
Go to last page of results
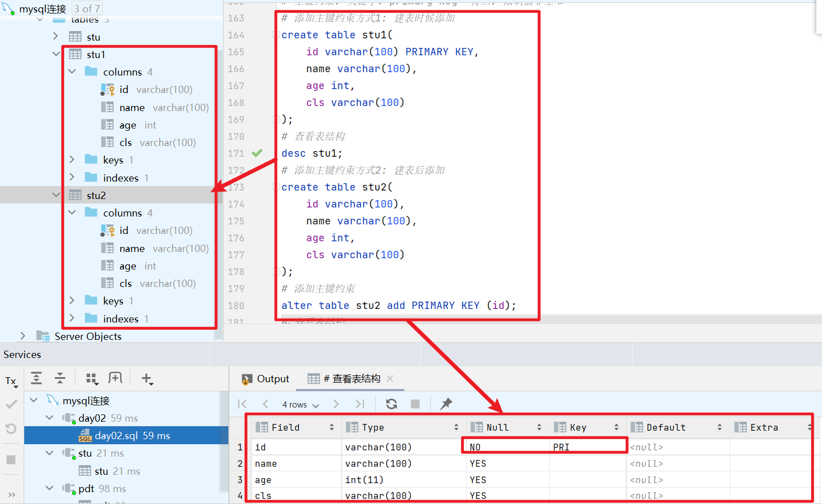click(x=360, y=404)
